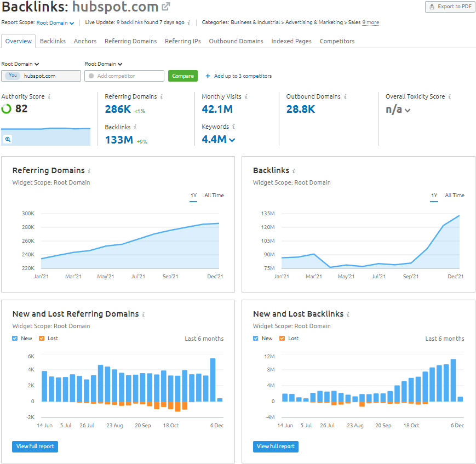Switch to the Outbound Domains tab
This screenshot has width=476, height=464.
click(236, 41)
